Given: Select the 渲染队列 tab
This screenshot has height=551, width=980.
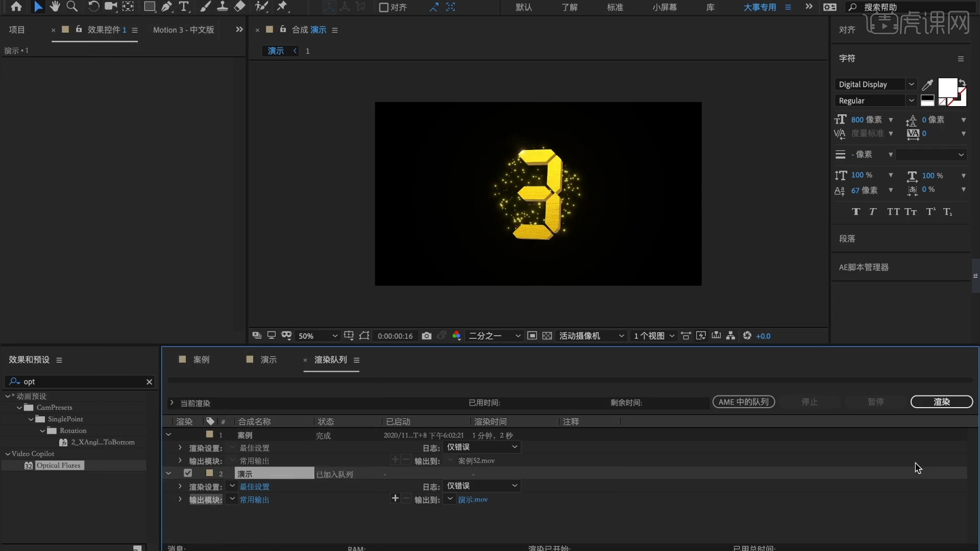Looking at the screenshot, I should (330, 360).
